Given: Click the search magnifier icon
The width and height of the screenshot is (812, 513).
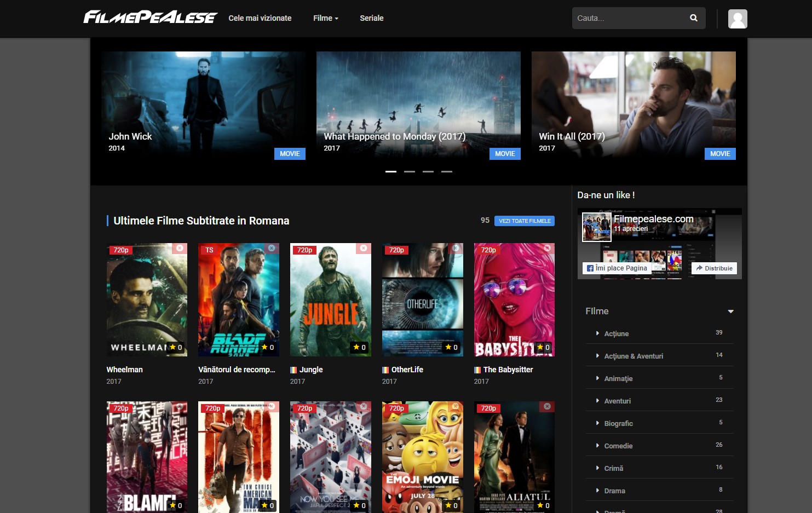Looking at the screenshot, I should 694,18.
